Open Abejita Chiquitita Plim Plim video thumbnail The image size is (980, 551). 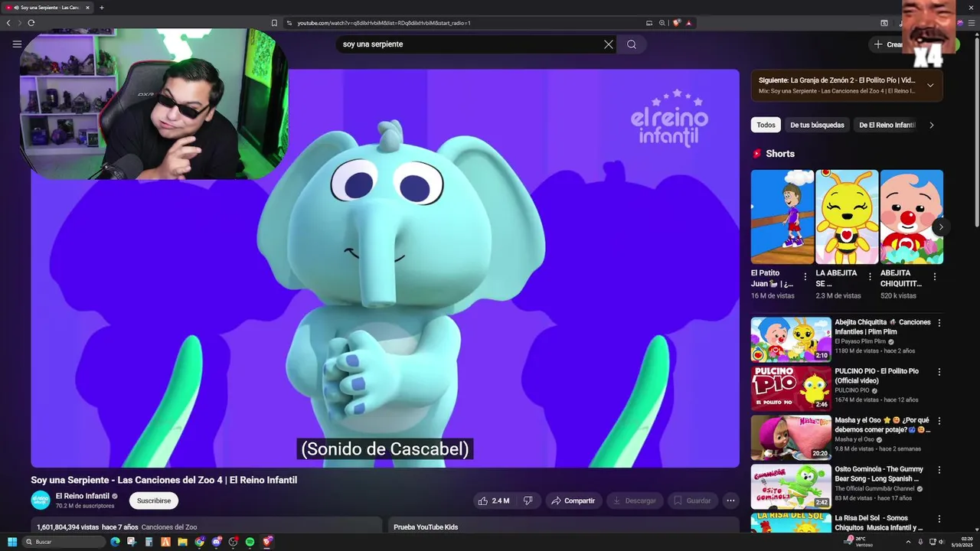[791, 339]
